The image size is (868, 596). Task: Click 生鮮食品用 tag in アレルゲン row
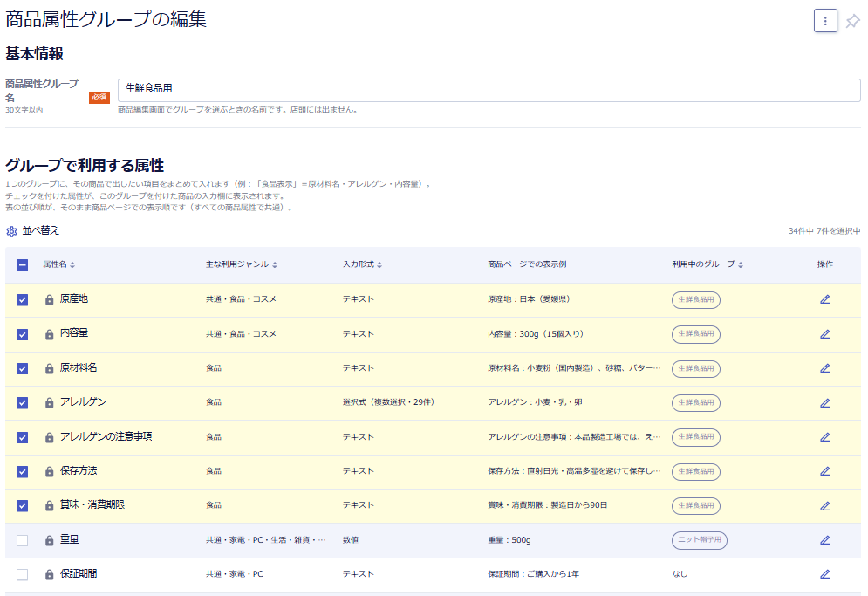point(696,402)
